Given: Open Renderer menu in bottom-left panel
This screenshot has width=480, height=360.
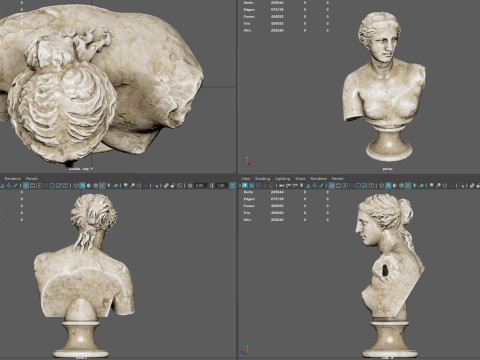Looking at the screenshot, I should click(x=13, y=179).
